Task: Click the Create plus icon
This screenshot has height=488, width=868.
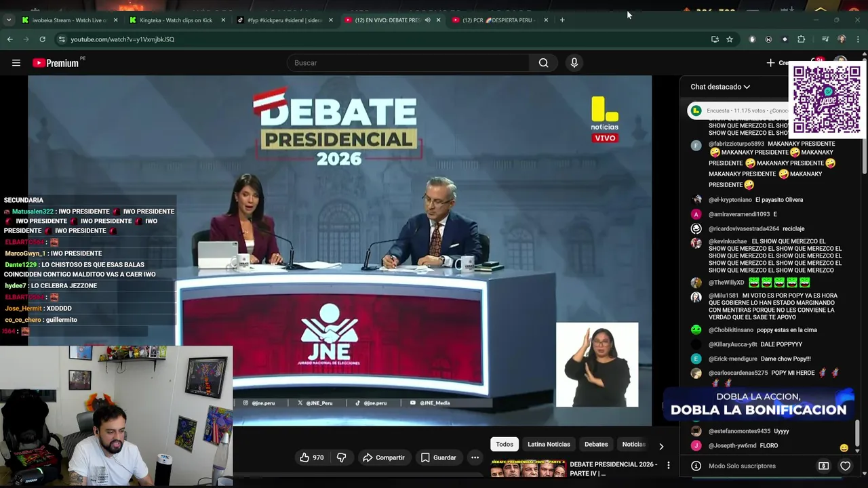Action: click(x=770, y=63)
